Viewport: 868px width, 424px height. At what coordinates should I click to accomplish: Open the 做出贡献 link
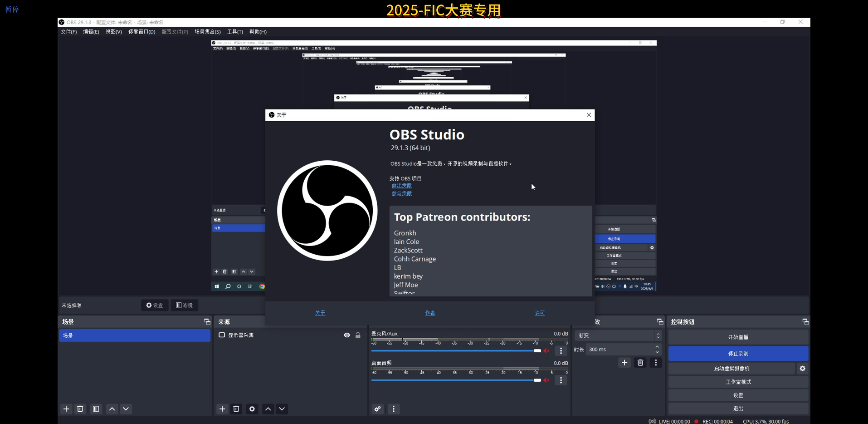tap(402, 186)
